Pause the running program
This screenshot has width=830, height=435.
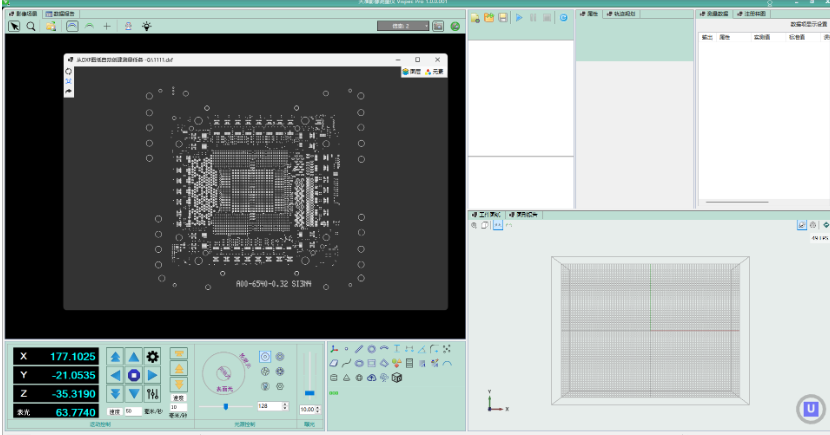click(533, 18)
